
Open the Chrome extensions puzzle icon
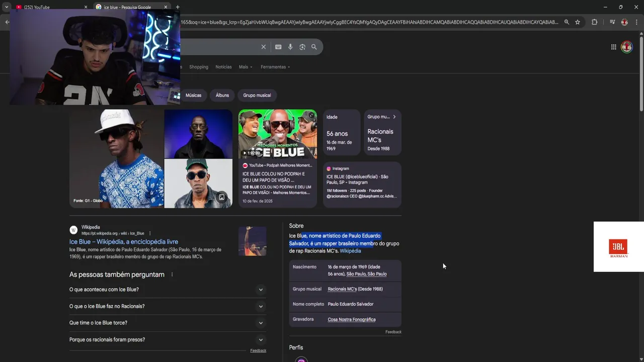point(594,22)
